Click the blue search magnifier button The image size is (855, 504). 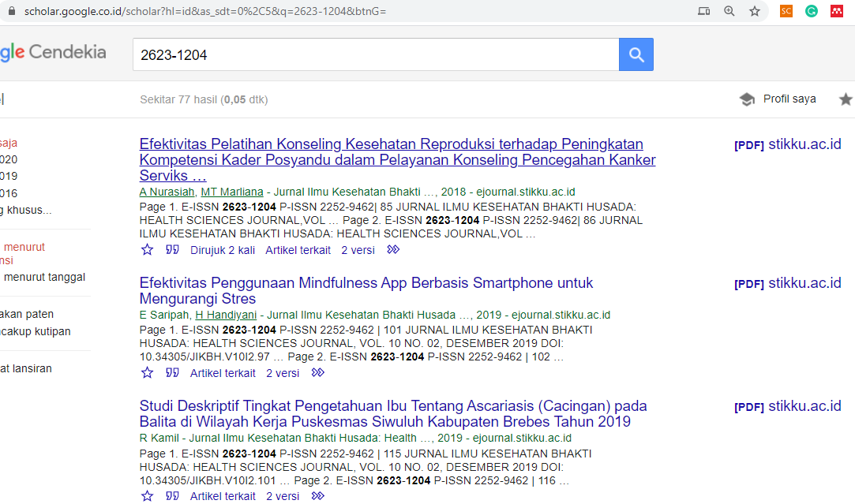pyautogui.click(x=636, y=55)
